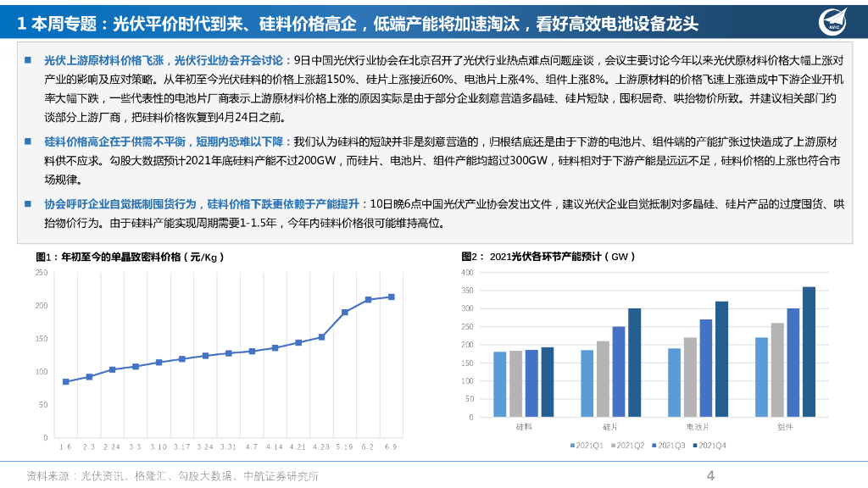
Task: Click the 5.19 data point marker
Action: (x=345, y=312)
